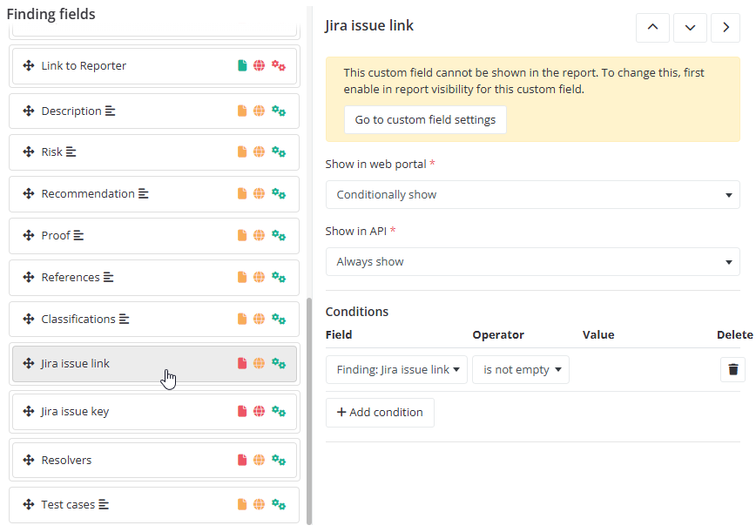Click the globe icon on Recommendation field
The image size is (756, 532).
[259, 193]
